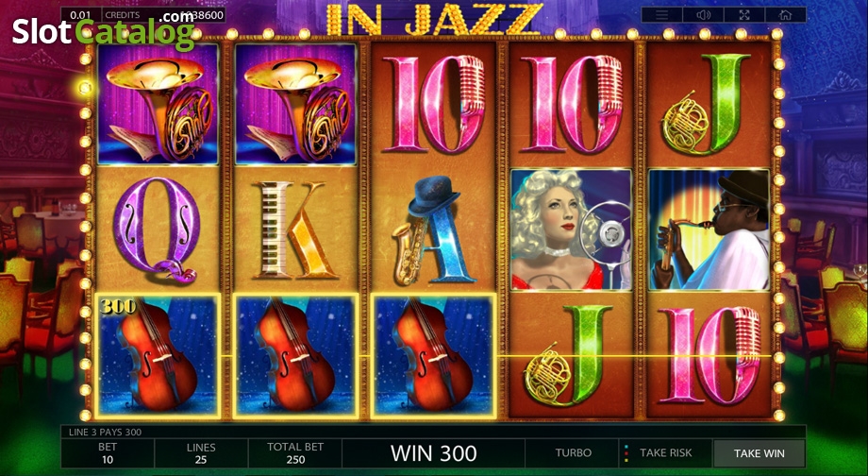Click the purple Q violin symbol

click(158, 229)
